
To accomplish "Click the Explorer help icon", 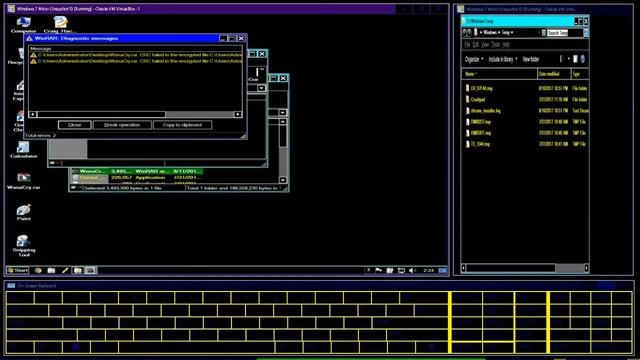I will [582, 59].
